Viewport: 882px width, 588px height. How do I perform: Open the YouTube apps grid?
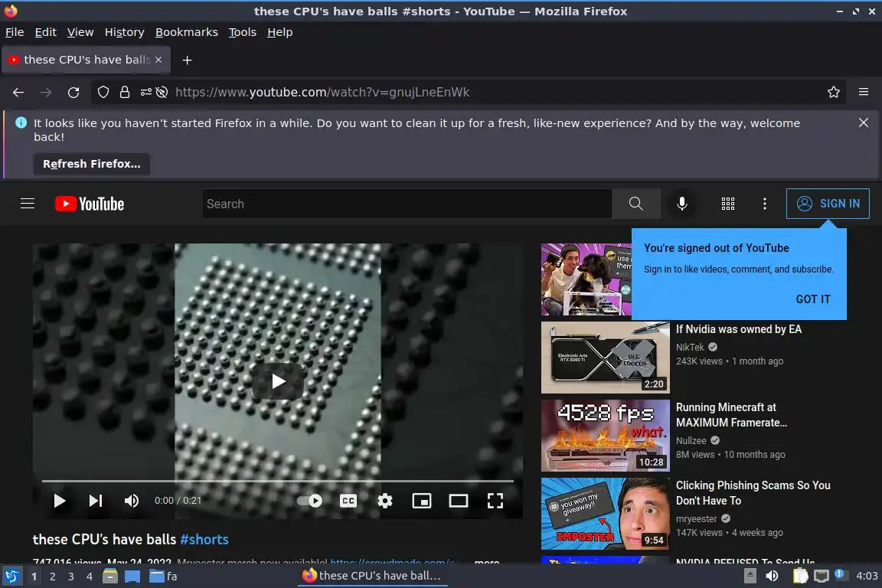pyautogui.click(x=728, y=204)
